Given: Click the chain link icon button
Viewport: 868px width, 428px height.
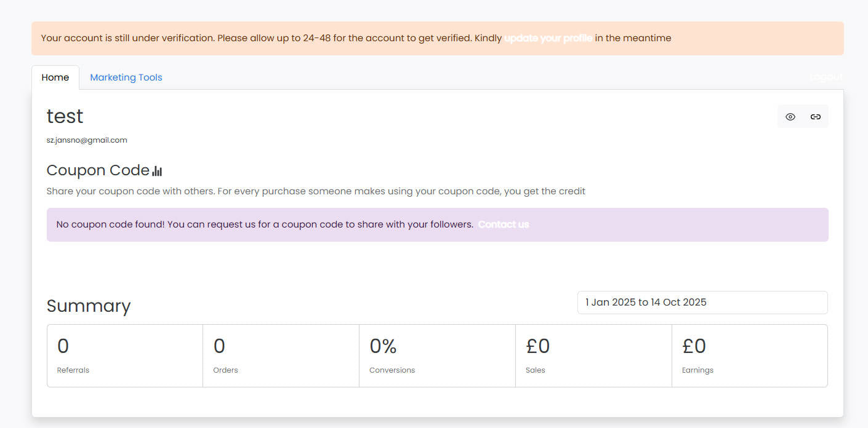Looking at the screenshot, I should [x=816, y=117].
